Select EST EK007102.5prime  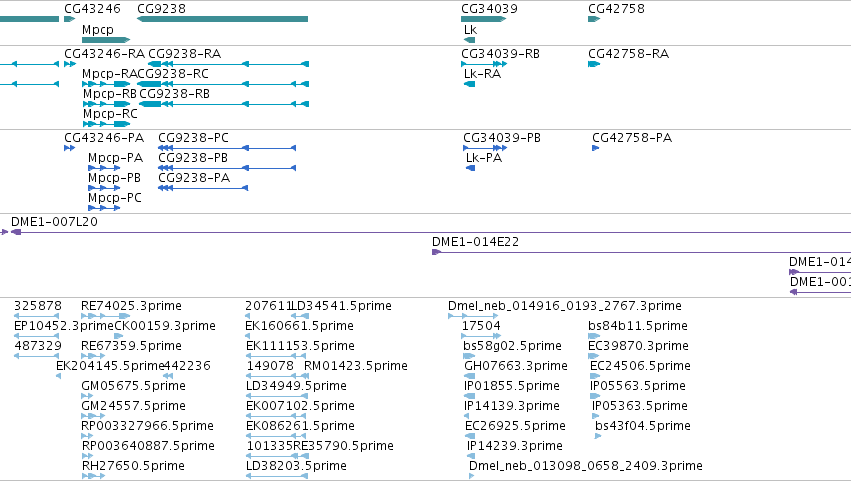pyautogui.click(x=300, y=407)
